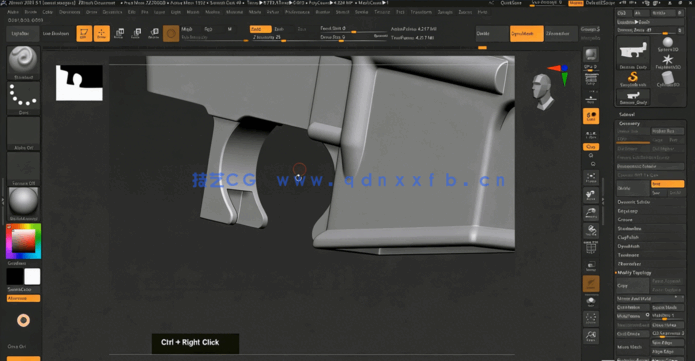This screenshot has width=695, height=361.
Task: Click the QuickSave button
Action: point(511,3)
